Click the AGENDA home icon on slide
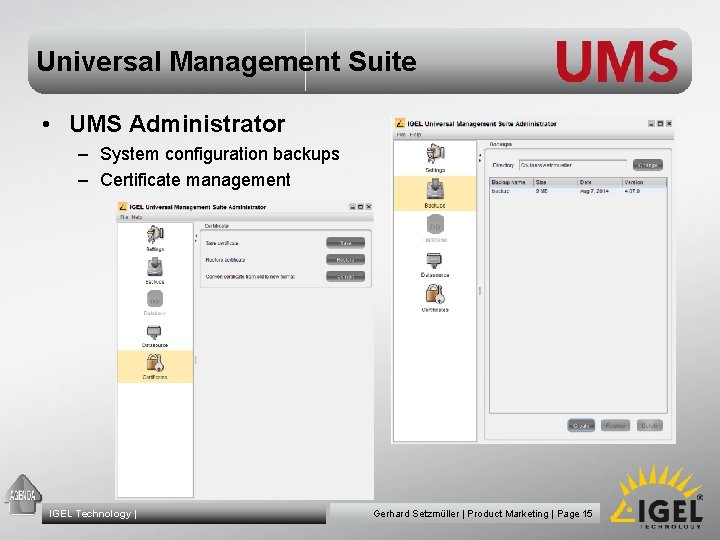The image size is (720, 540). pyautogui.click(x=22, y=495)
